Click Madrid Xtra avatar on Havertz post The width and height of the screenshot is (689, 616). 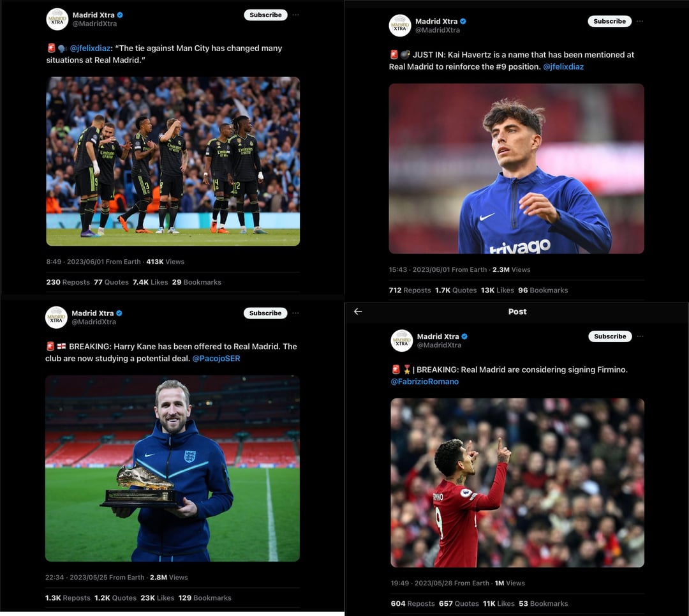pos(400,26)
